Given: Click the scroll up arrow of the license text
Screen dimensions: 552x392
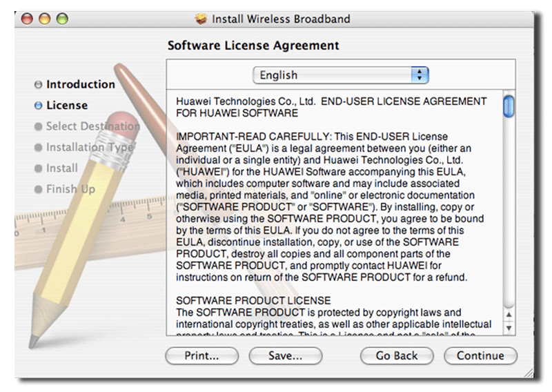Looking at the screenshot, I should (509, 315).
